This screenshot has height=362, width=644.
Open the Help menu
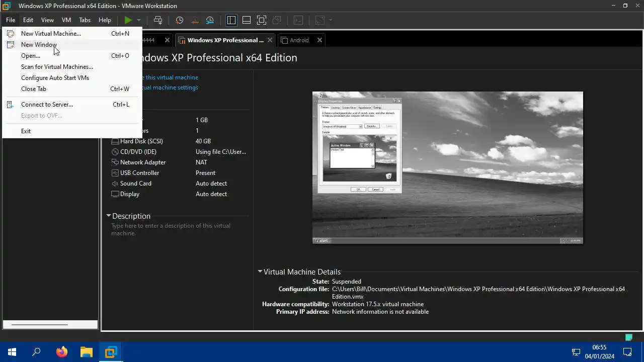click(105, 20)
